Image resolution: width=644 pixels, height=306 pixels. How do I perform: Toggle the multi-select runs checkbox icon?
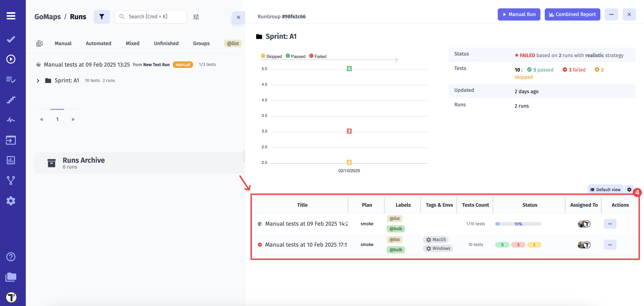[40, 43]
